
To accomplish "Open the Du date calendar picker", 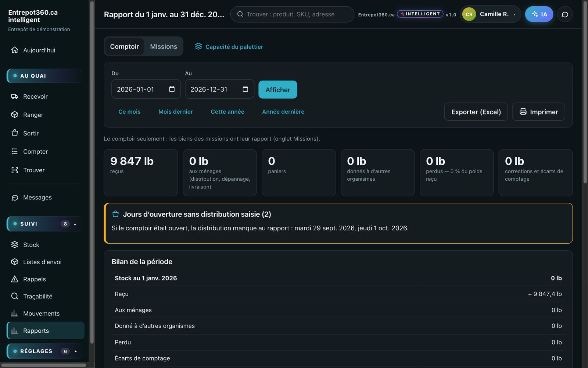I will click(x=172, y=89).
